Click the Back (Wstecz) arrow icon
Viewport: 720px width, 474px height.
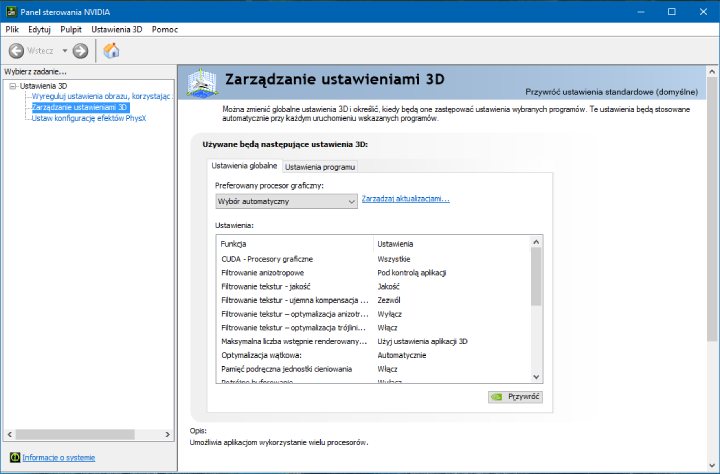(16, 50)
